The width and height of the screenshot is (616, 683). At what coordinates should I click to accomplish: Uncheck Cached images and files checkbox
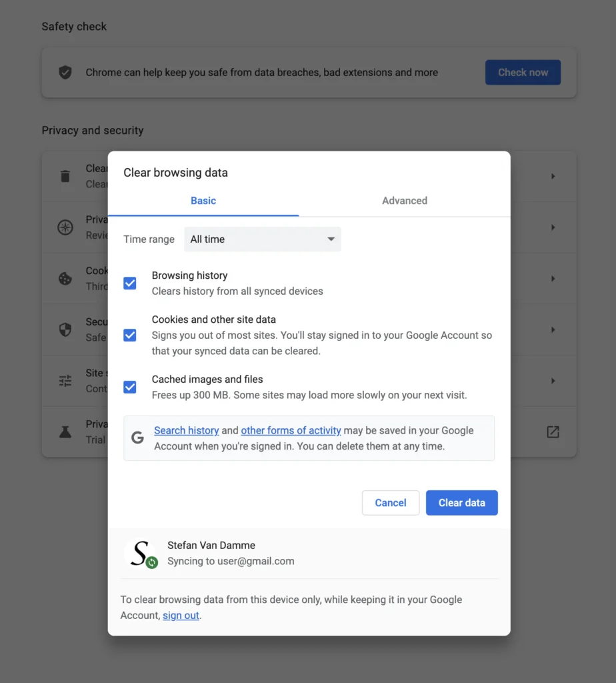pos(130,387)
